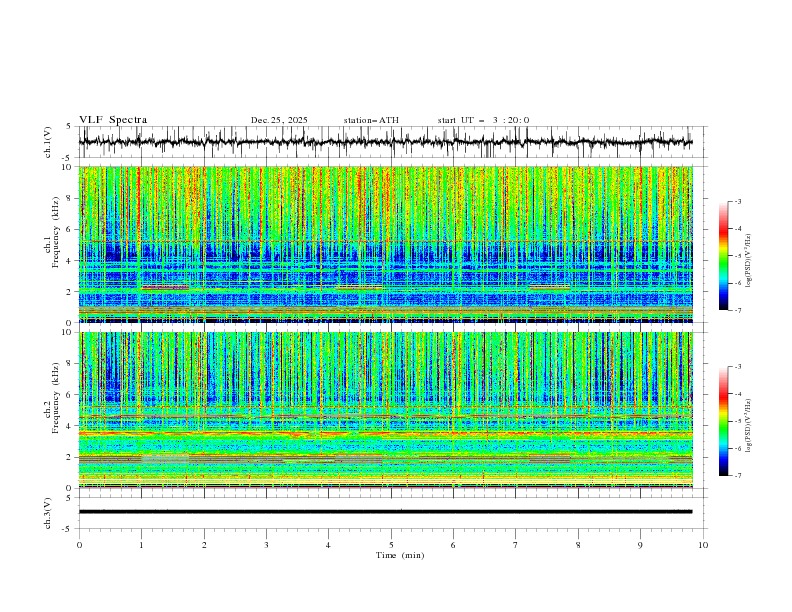This screenshot has width=792, height=612.
Task: Pick the lower colorbar beside ch.2 spectrogram
Action: pyautogui.click(x=723, y=420)
